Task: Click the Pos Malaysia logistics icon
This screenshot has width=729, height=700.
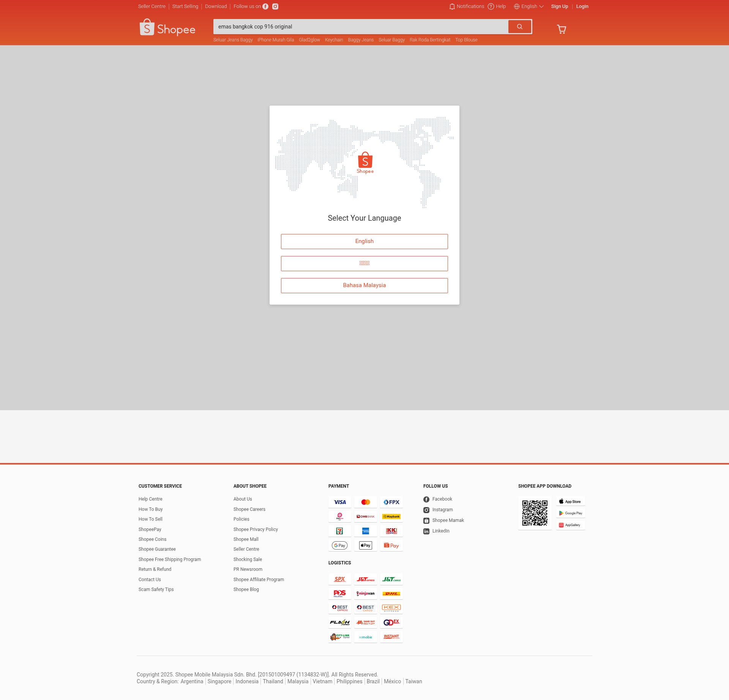Action: (340, 594)
